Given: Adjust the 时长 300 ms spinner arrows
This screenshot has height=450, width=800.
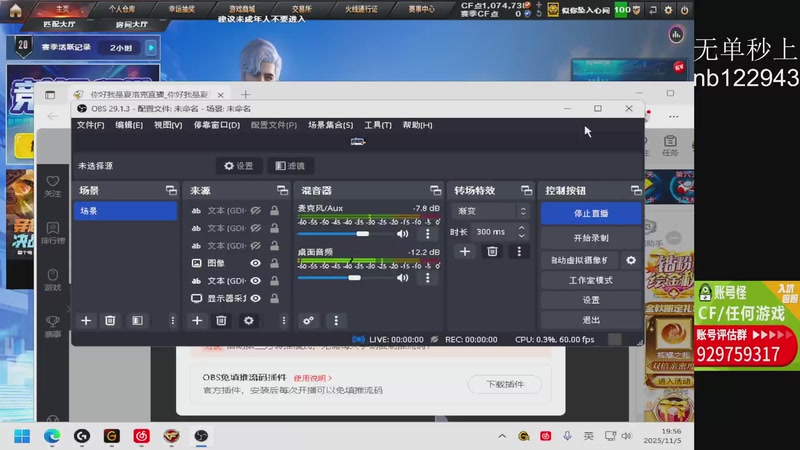Looking at the screenshot, I should (521, 232).
